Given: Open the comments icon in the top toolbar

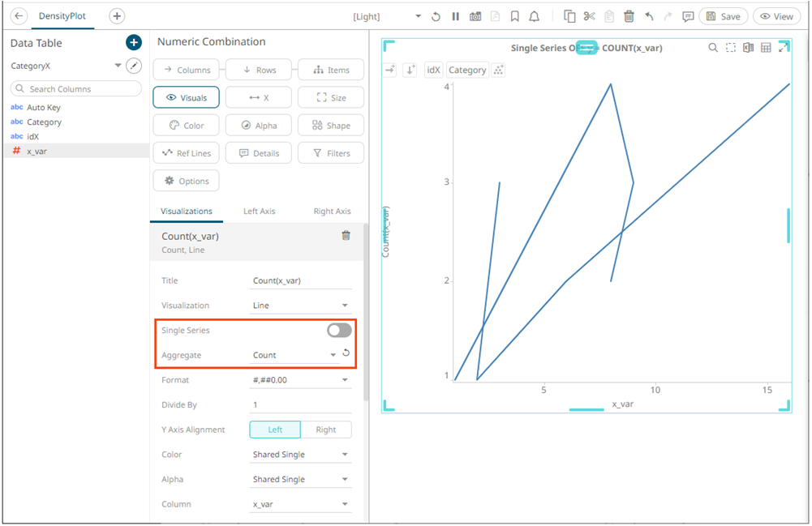Looking at the screenshot, I should tap(688, 16).
